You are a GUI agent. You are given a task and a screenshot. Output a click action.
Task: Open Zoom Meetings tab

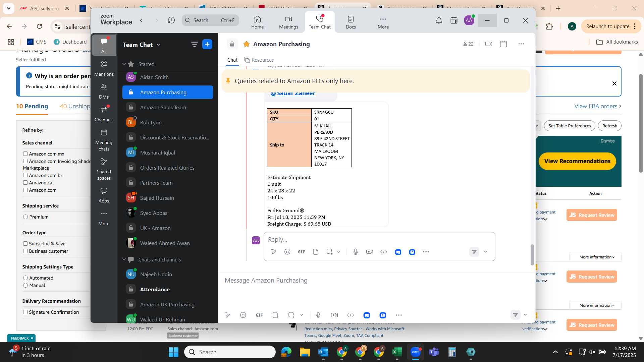288,22
